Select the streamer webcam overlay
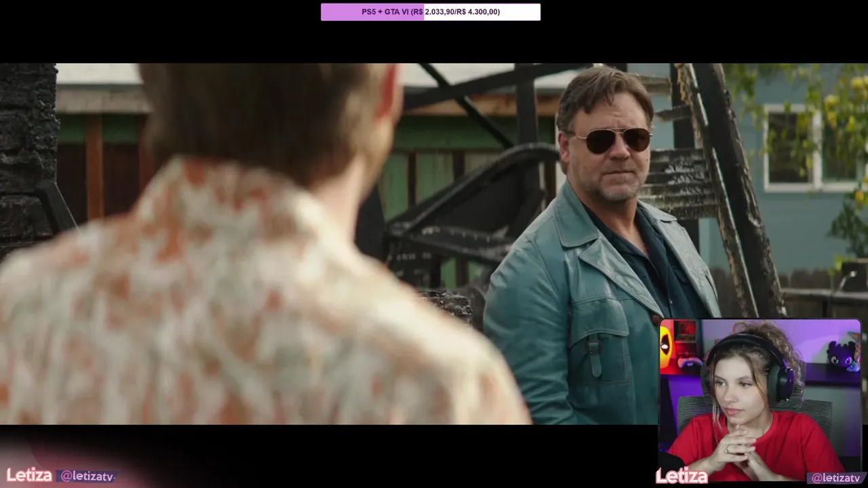 760,401
